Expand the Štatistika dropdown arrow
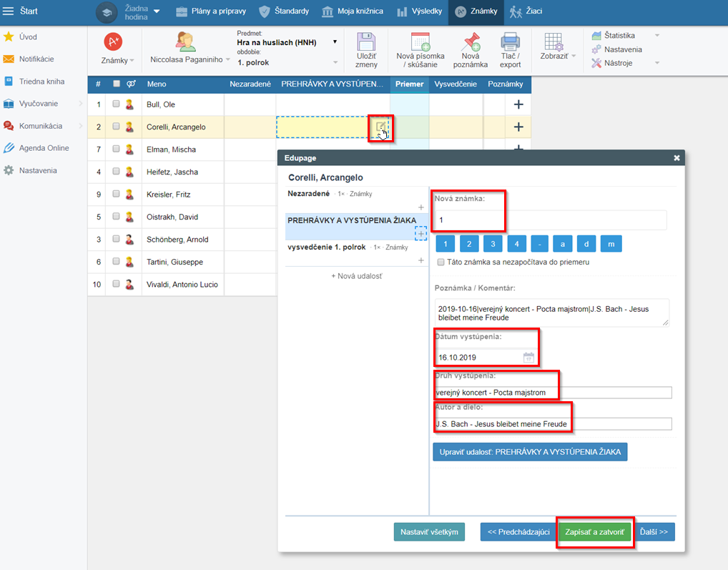 pos(657,35)
